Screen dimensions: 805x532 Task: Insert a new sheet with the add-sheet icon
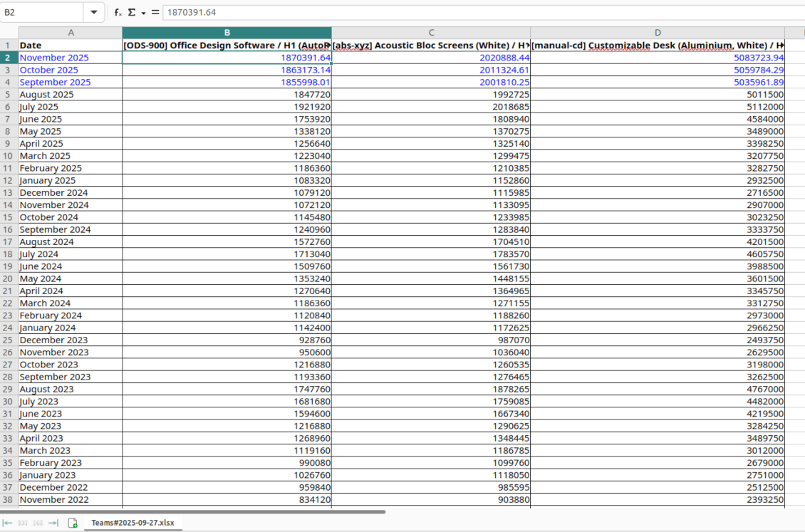click(72, 522)
